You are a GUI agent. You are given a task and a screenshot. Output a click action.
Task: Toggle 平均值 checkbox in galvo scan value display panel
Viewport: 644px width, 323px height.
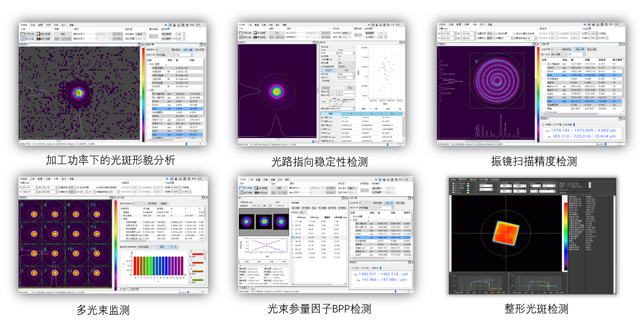[554, 125]
